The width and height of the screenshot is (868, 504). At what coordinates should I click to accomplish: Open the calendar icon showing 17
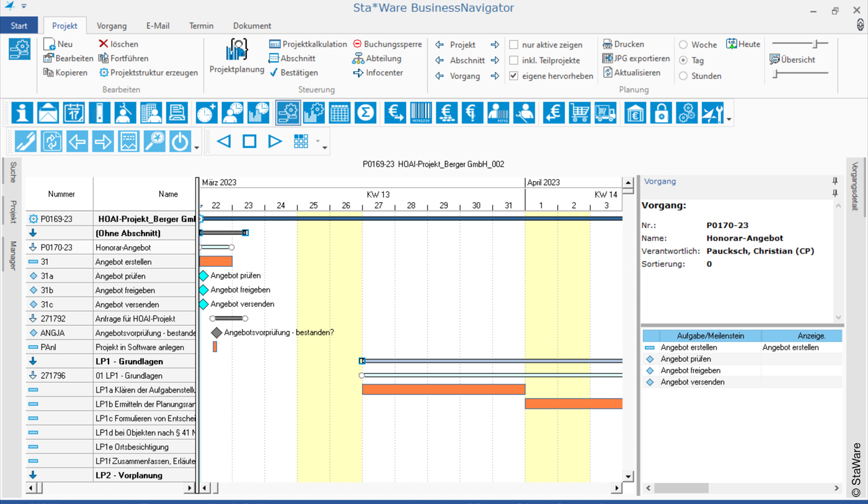[73, 112]
